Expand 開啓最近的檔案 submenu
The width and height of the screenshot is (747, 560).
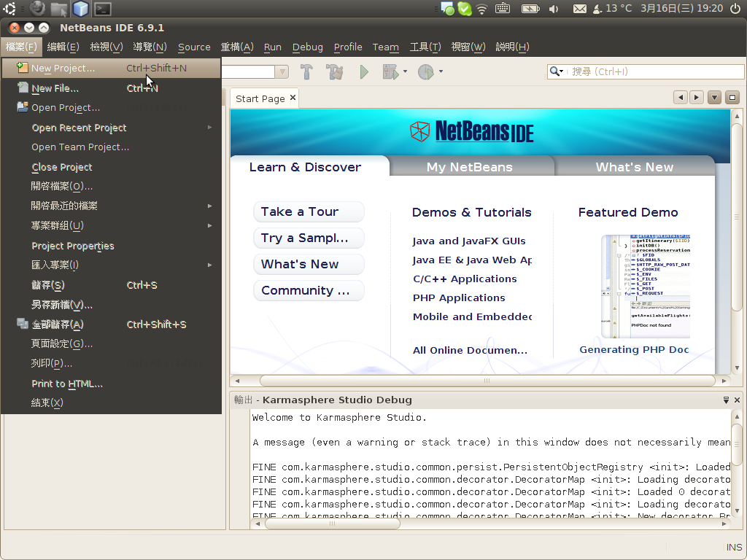(x=112, y=206)
